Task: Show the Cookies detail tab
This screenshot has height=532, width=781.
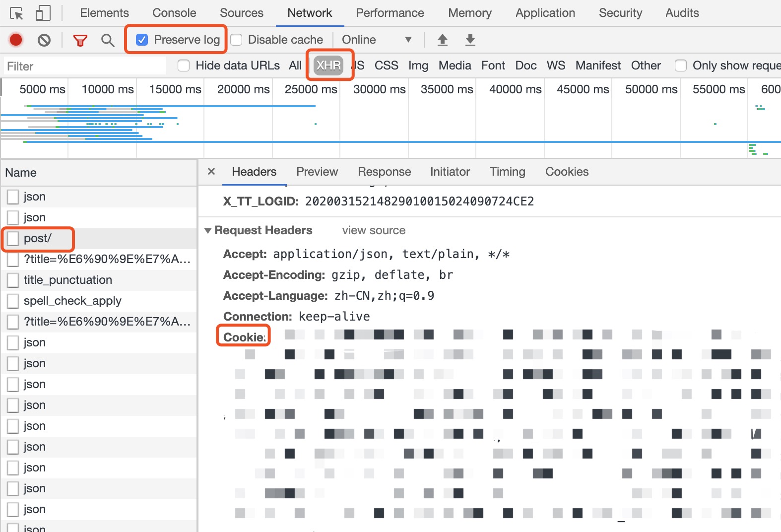Action: pos(567,172)
